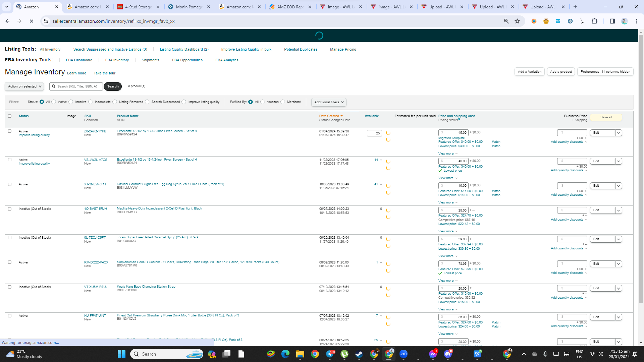Click the Add a Variation button
Image resolution: width=644 pixels, height=362 pixels.
pyautogui.click(x=530, y=72)
